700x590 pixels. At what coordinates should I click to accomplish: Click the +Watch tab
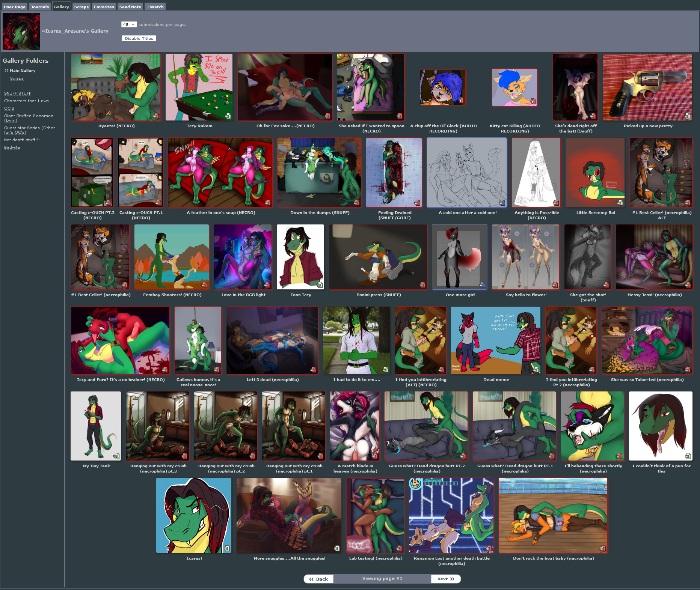click(155, 7)
